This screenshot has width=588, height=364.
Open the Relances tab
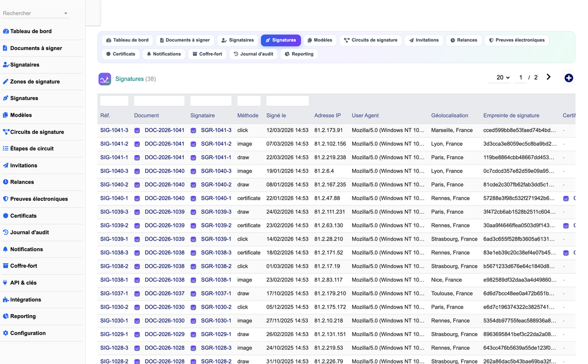click(x=464, y=40)
